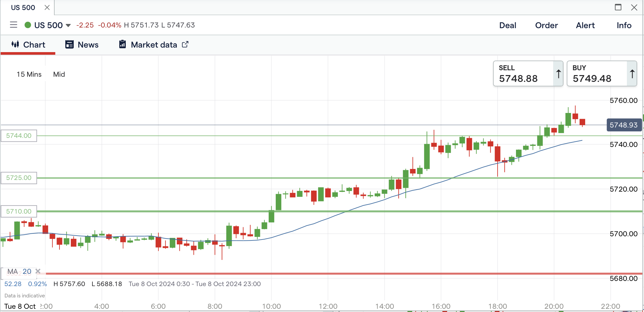Click the Chart candlestick icon
The width and height of the screenshot is (644, 312).
click(x=15, y=44)
